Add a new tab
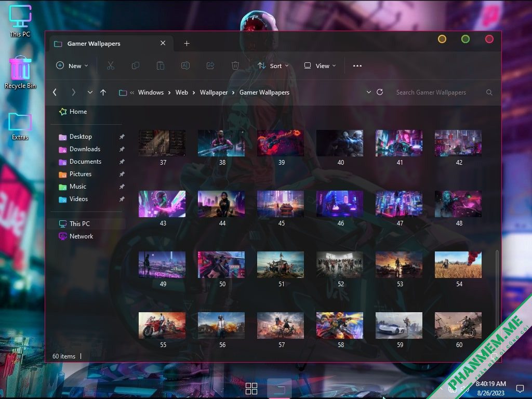Viewport: 532px width, 399px height. point(187,44)
